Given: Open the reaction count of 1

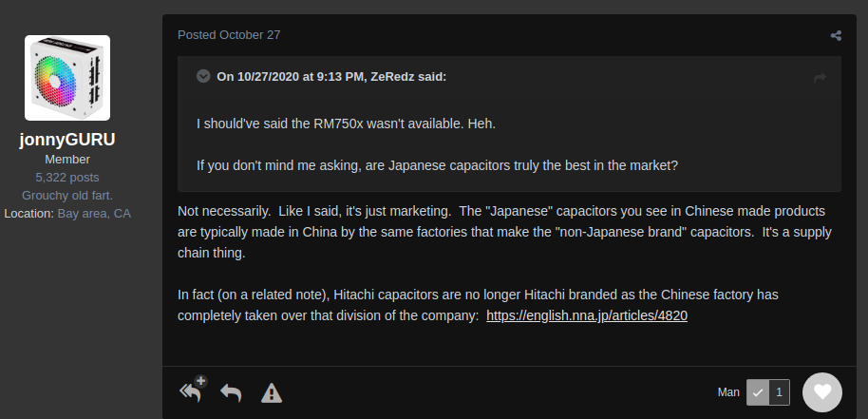Looking at the screenshot, I should pos(779,392).
